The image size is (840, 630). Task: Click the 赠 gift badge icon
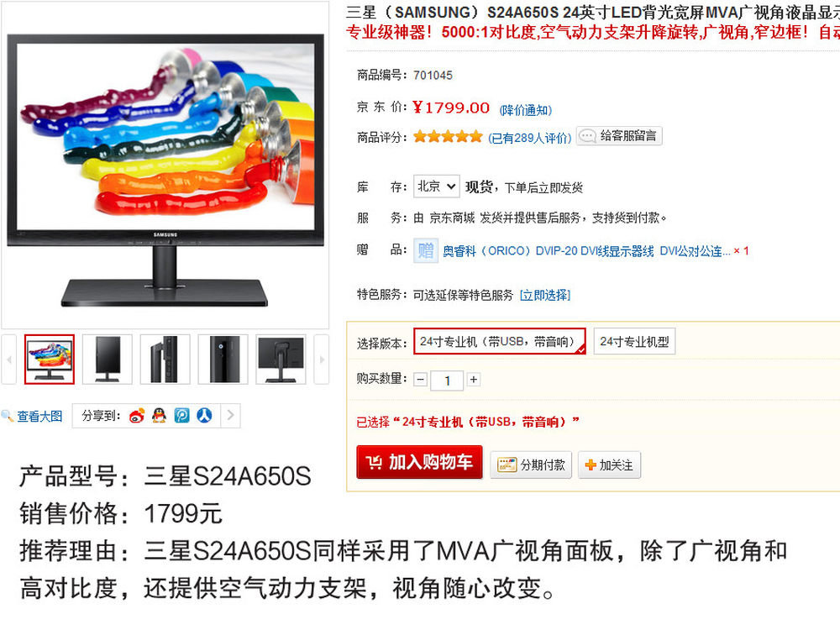(426, 250)
